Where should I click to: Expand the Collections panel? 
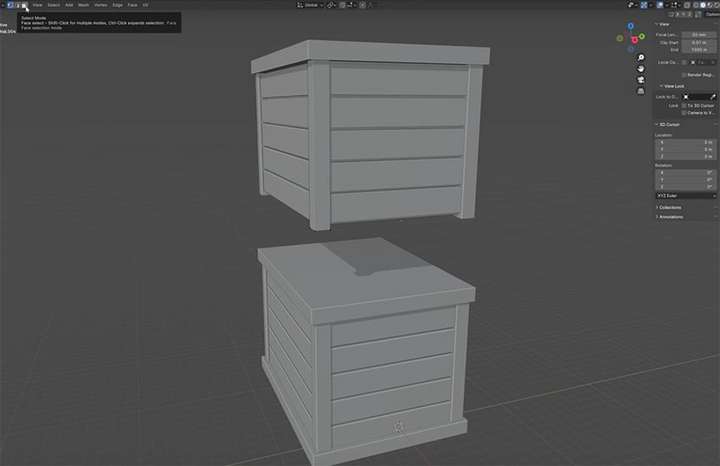click(x=669, y=208)
